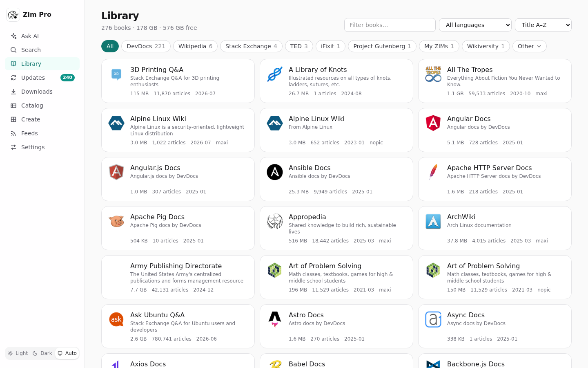Filter by iFixit category
Viewport: 588px width, 368px height.
(330, 46)
